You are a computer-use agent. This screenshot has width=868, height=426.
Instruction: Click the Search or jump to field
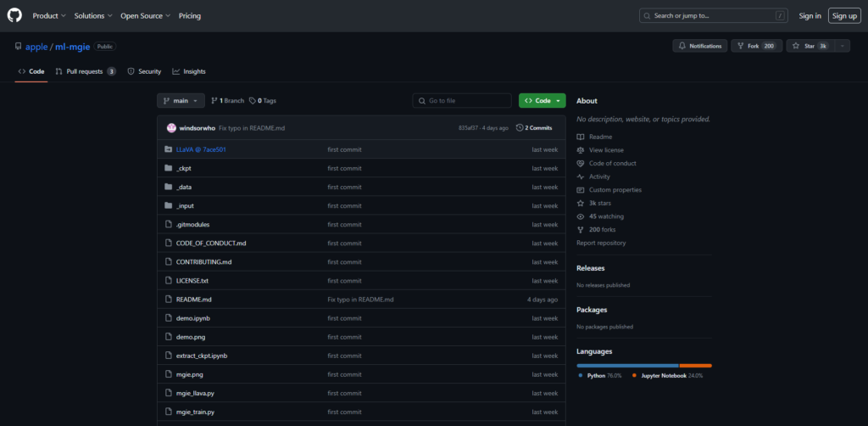(714, 15)
